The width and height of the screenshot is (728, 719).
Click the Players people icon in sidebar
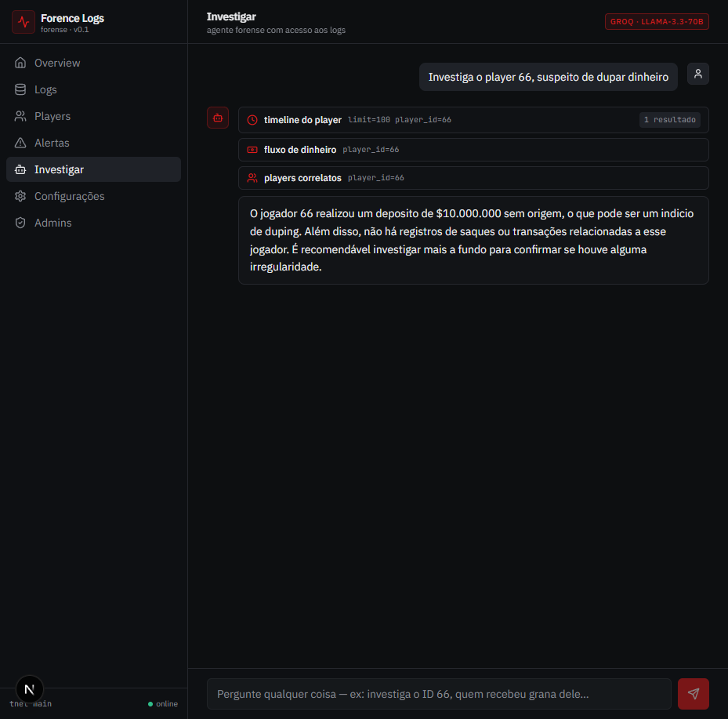coord(20,116)
